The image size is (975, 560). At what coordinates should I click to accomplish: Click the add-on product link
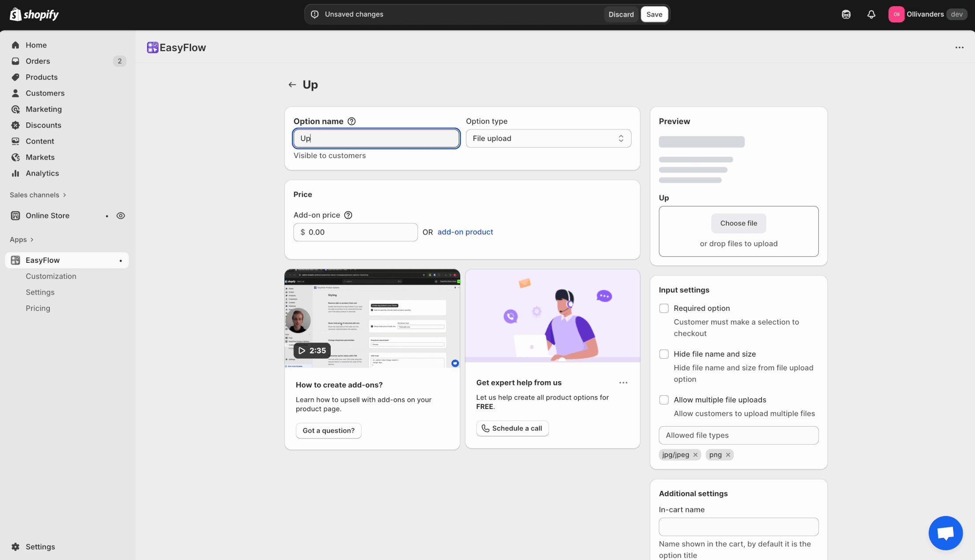(465, 232)
